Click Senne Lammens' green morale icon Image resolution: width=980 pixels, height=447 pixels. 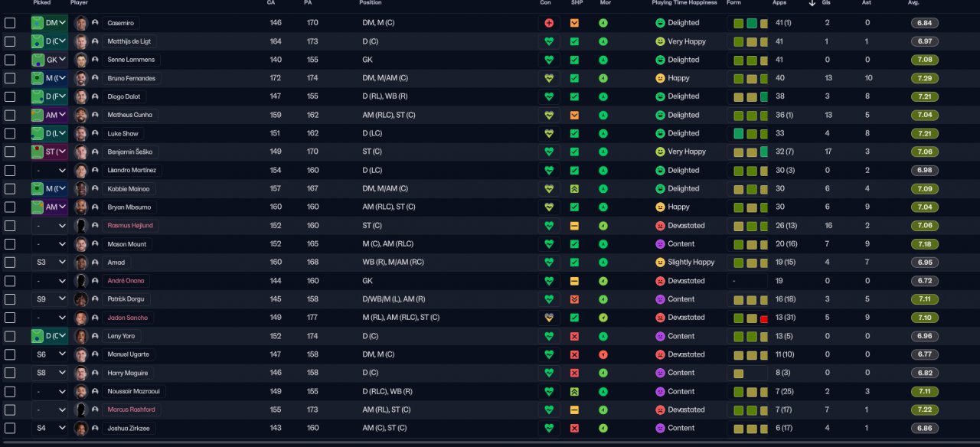click(603, 60)
